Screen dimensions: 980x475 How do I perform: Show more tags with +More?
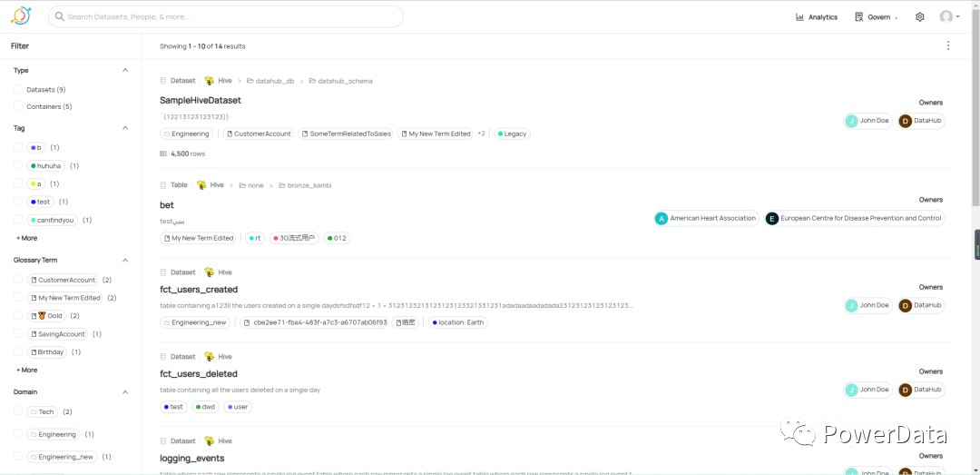(x=27, y=238)
